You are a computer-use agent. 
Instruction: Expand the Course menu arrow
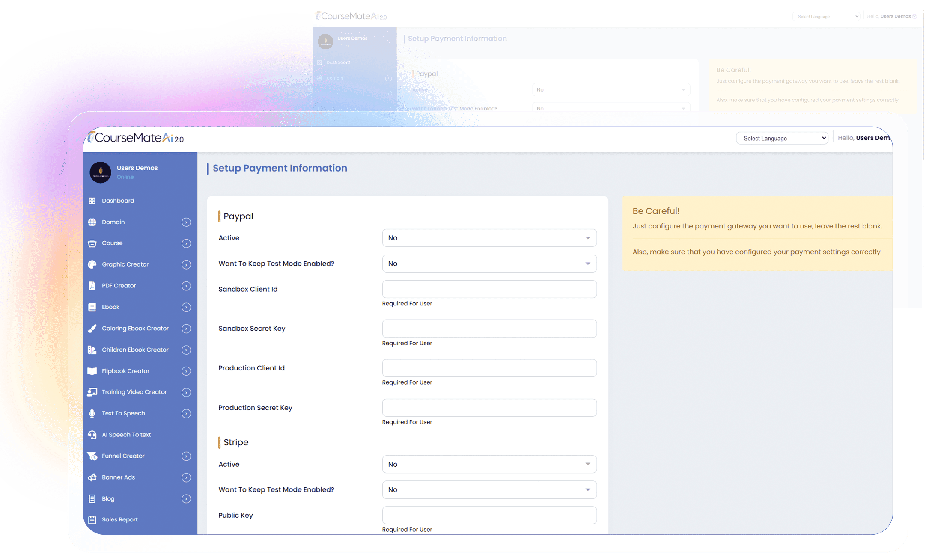coord(186,243)
